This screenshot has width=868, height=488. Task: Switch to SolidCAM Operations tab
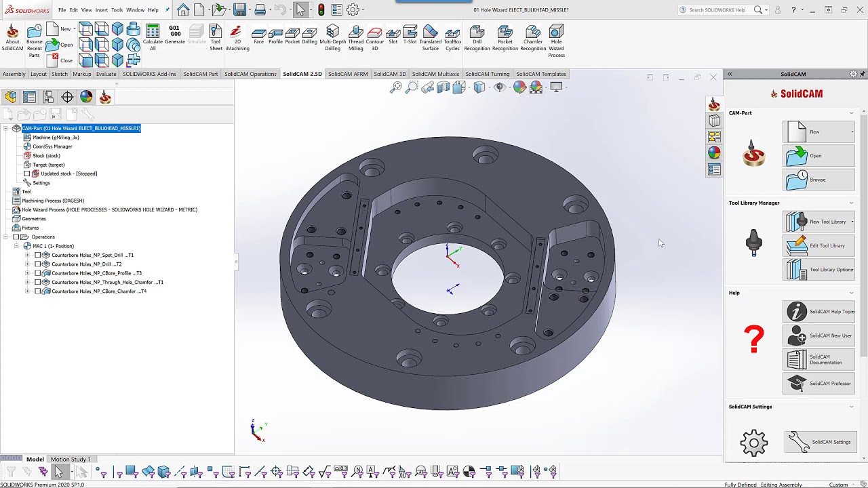(x=250, y=74)
